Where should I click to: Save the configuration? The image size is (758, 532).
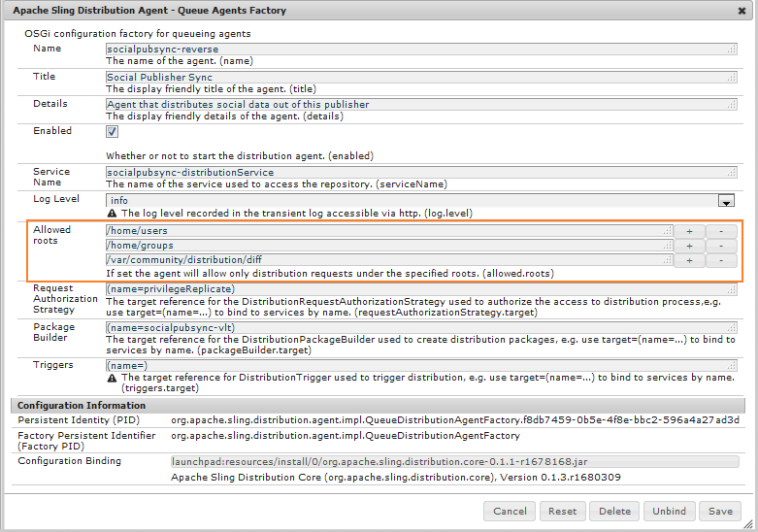pyautogui.click(x=720, y=512)
